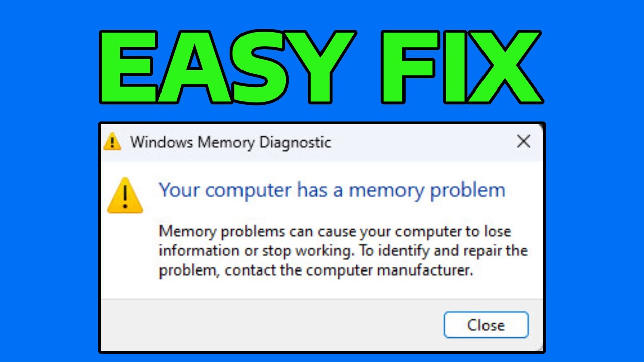This screenshot has height=362, width=644.
Task: Click the blue background left of the dialog
Action: tap(49, 236)
